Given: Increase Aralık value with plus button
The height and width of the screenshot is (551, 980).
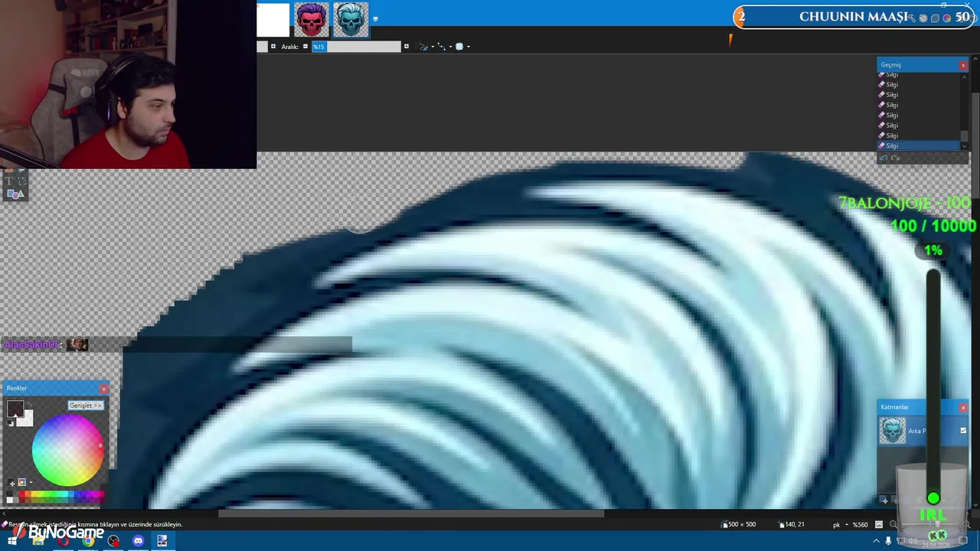Looking at the screenshot, I should (x=407, y=47).
